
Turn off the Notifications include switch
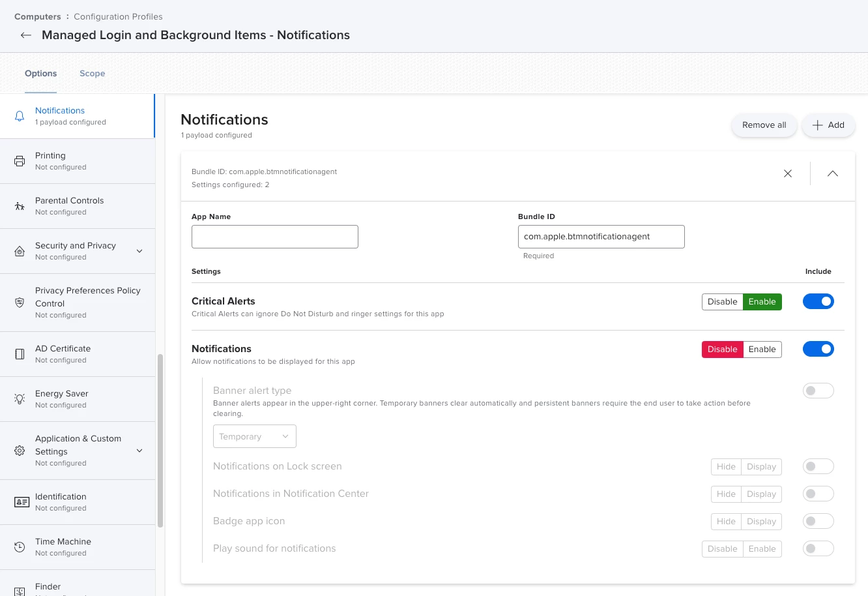point(818,349)
